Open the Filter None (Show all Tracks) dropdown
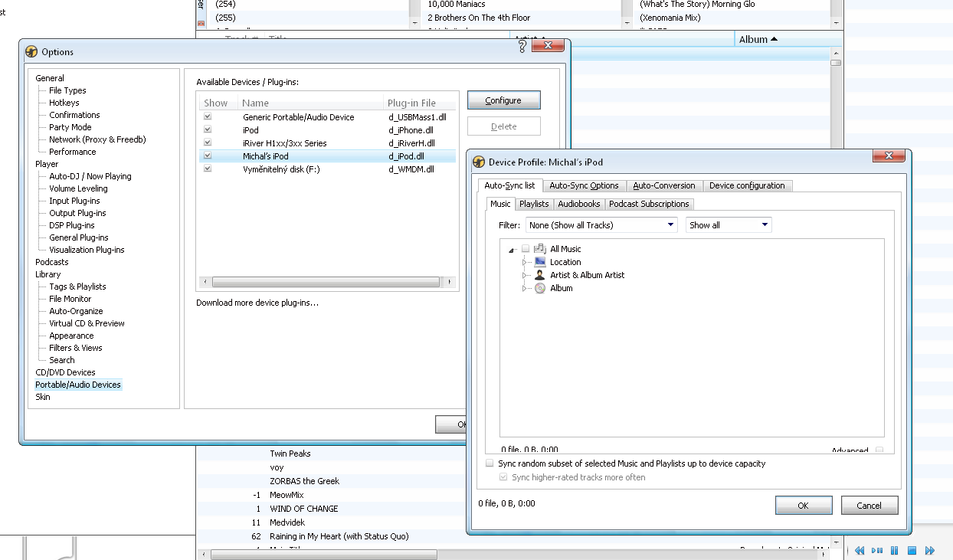The image size is (953, 560). (601, 225)
